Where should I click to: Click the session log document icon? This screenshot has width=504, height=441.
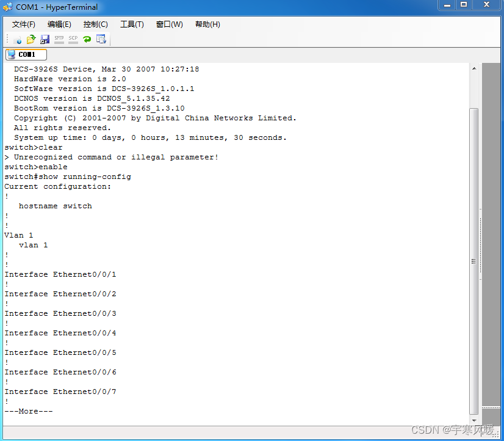point(101,40)
